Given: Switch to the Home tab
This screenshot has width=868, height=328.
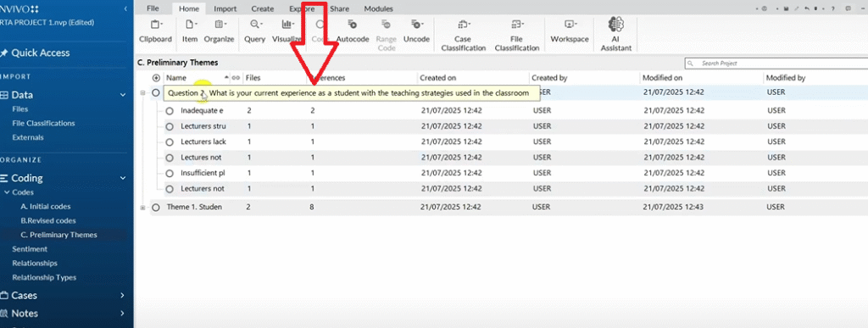Looking at the screenshot, I should point(189,8).
